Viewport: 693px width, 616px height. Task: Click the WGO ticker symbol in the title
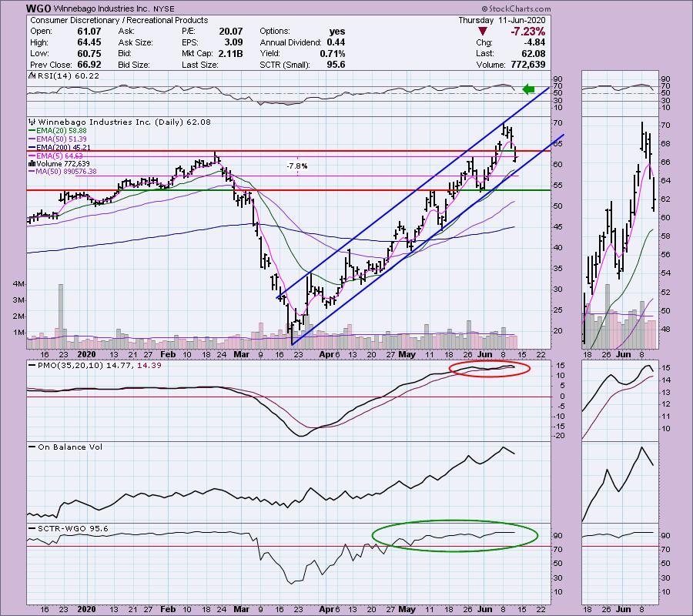(38, 8)
